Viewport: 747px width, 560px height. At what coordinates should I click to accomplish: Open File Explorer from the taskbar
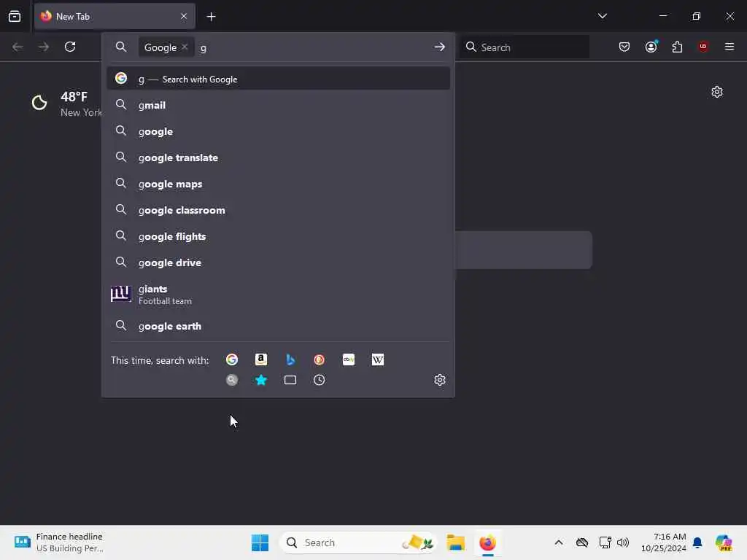click(456, 542)
